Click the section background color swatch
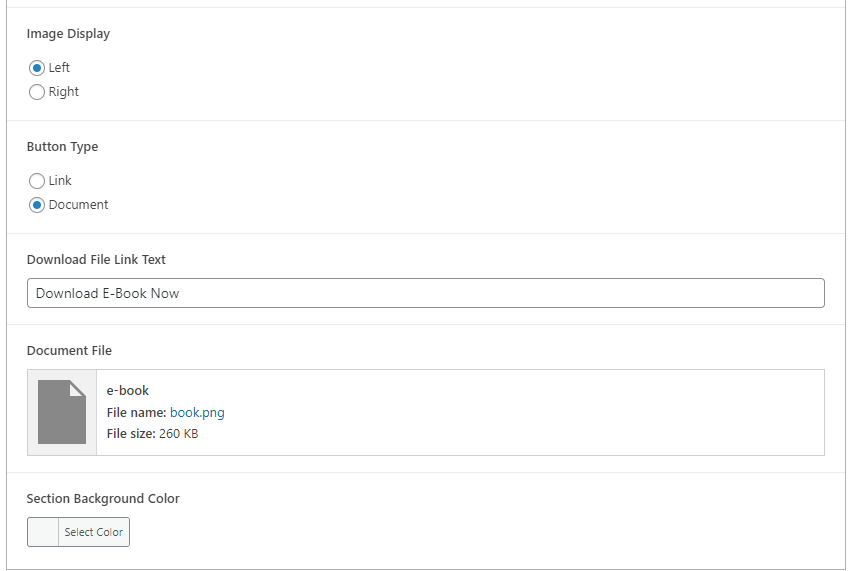The height and width of the screenshot is (571, 851). 44,532
